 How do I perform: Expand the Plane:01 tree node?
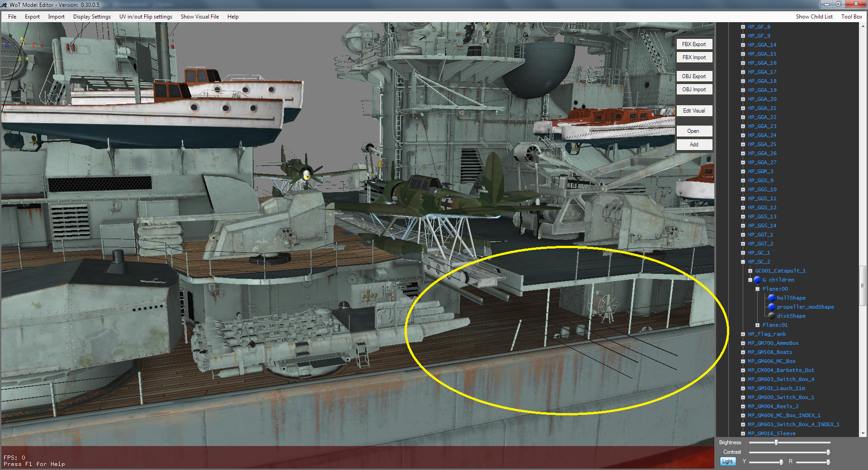point(757,325)
